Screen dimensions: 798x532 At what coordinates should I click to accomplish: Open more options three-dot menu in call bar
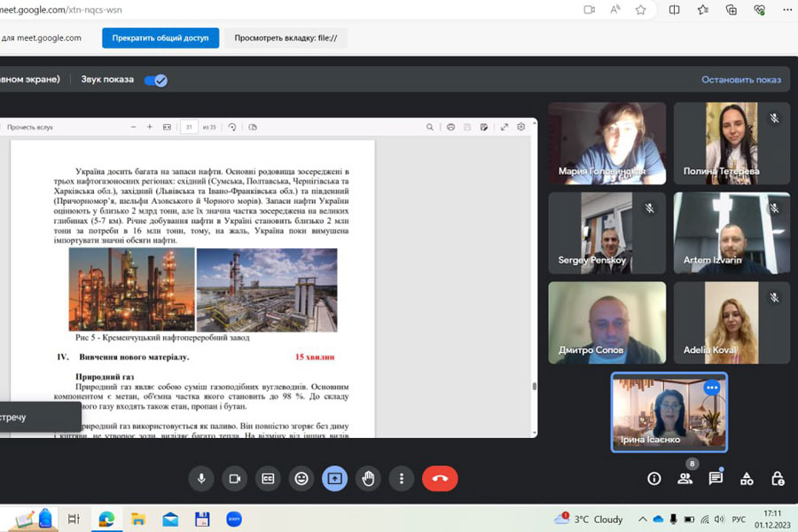pos(402,479)
